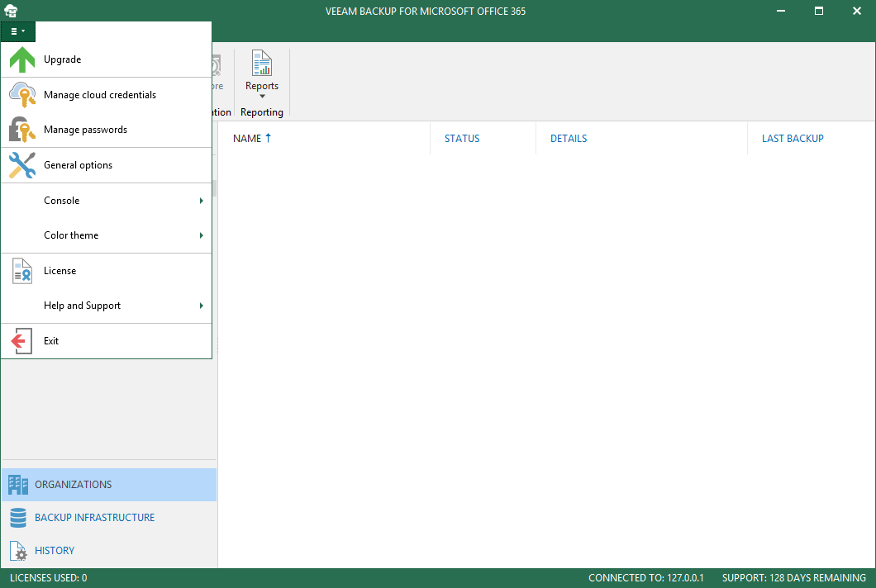Close the Veeam window
This screenshot has width=876, height=588.
(857, 11)
